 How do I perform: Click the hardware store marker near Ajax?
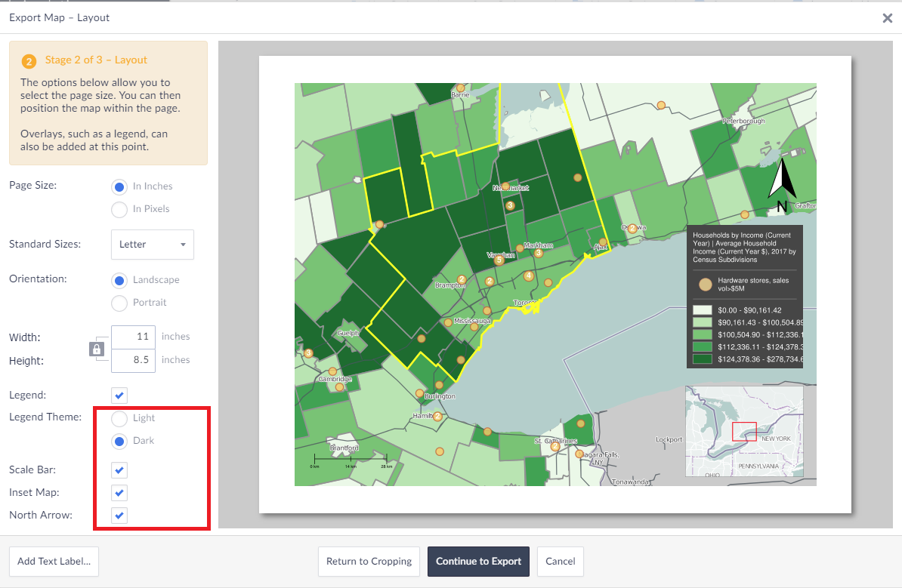603,242
